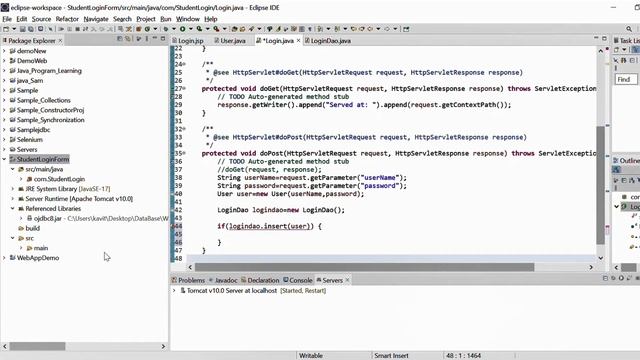Click the Save All toolbar icon

tap(31, 29)
